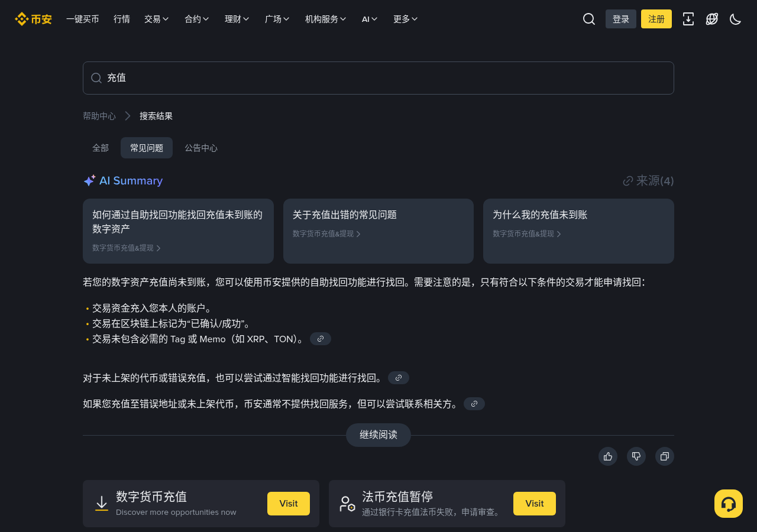This screenshot has height=532, width=757.
Task: Click 继续阅读 to expand summary
Action: pyautogui.click(x=378, y=435)
